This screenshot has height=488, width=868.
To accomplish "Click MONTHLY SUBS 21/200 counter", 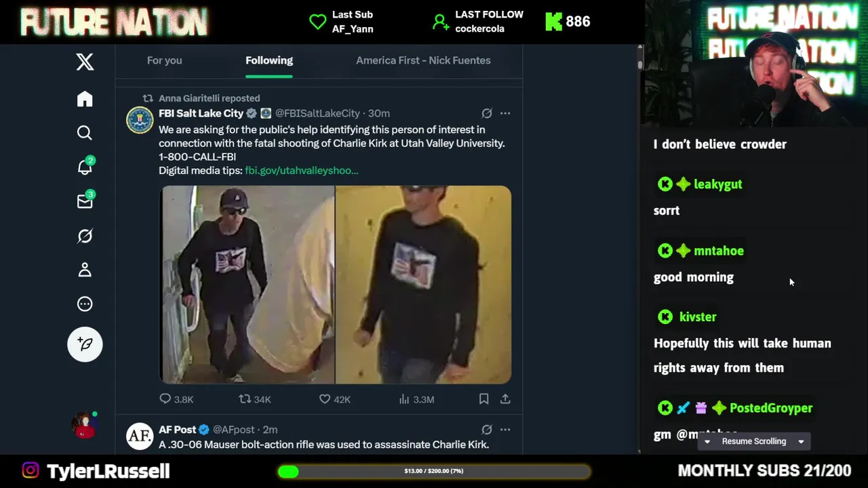I will tap(764, 470).
